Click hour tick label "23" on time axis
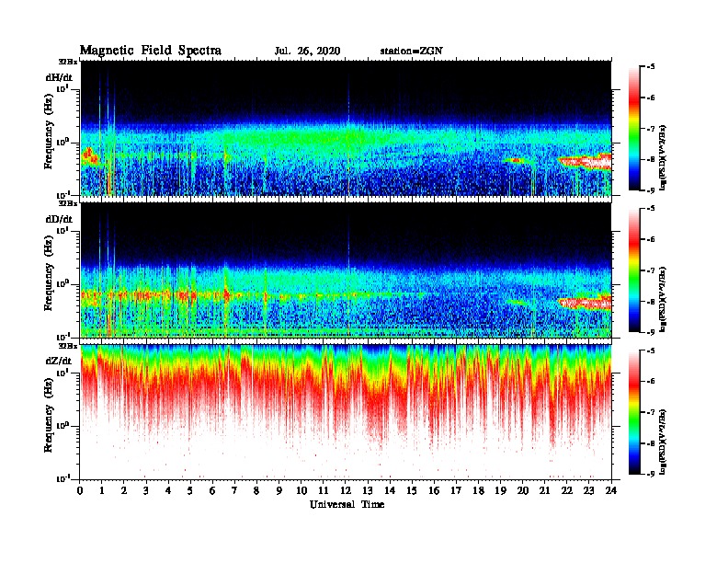This screenshot has width=728, height=563. (x=588, y=491)
